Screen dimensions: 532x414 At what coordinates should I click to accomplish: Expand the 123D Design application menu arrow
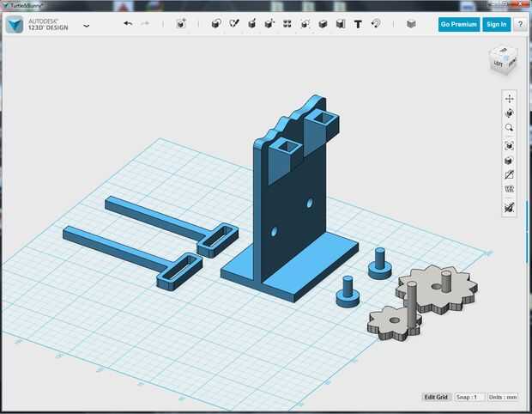[x=87, y=26]
